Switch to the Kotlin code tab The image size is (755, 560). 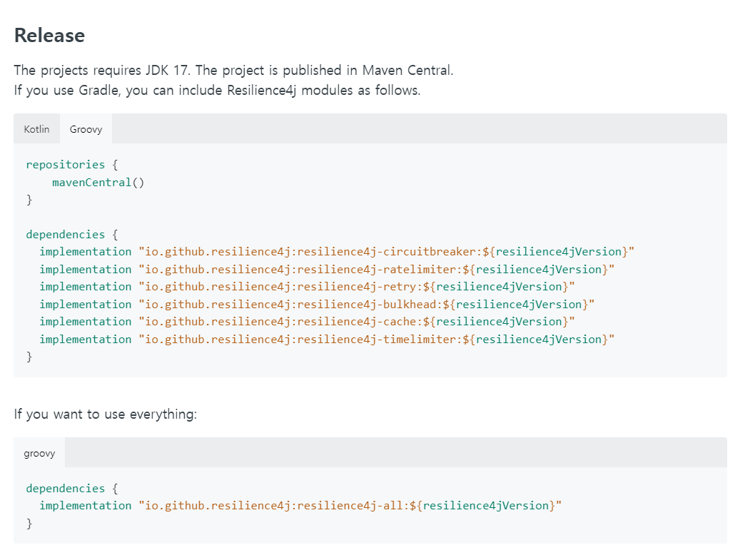pyautogui.click(x=36, y=129)
